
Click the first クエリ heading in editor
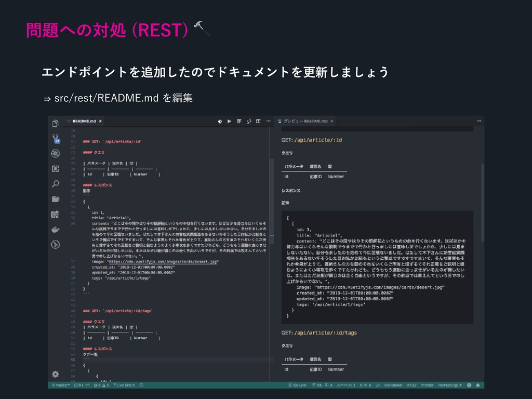(x=94, y=152)
